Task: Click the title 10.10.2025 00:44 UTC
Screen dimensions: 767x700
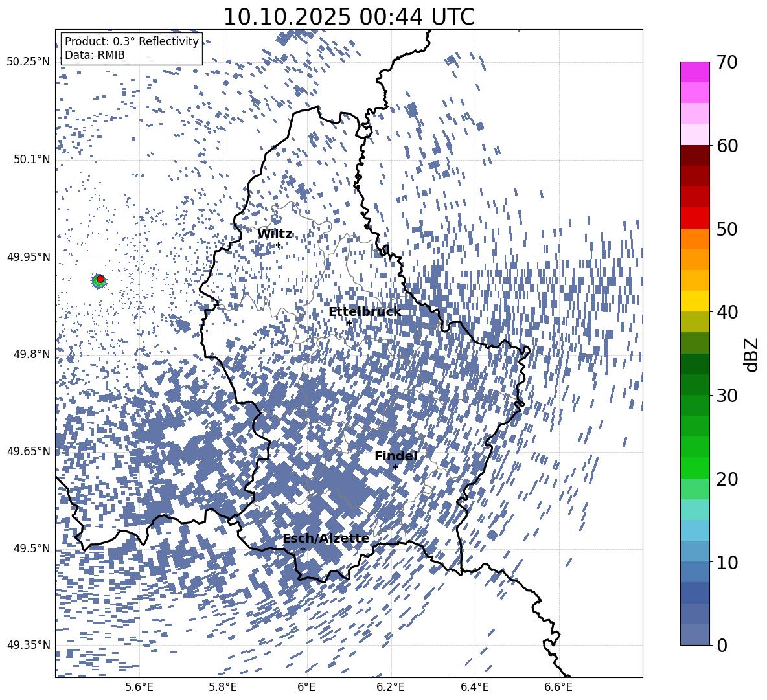Action: (349, 17)
